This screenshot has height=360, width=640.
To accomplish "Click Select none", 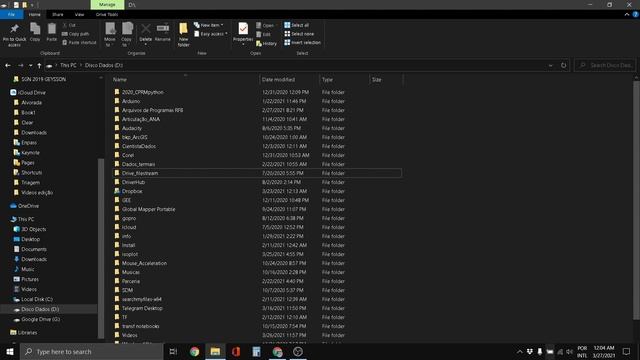I will [x=299, y=34].
